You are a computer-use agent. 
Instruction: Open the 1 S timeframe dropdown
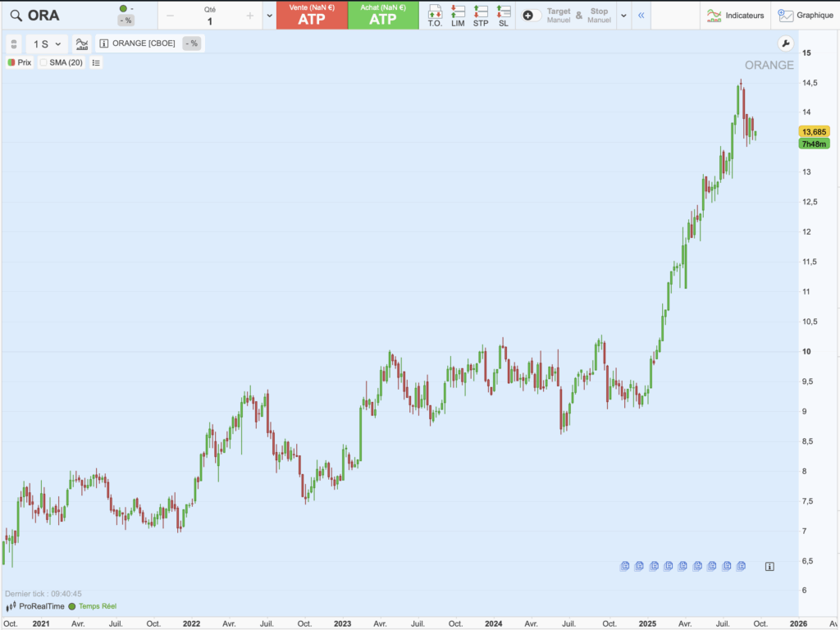(43, 43)
